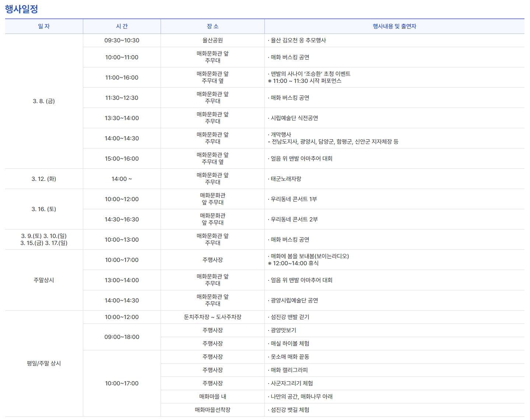
Task: Select 우리동네 콘서트 2부 entry
Action: [293, 219]
